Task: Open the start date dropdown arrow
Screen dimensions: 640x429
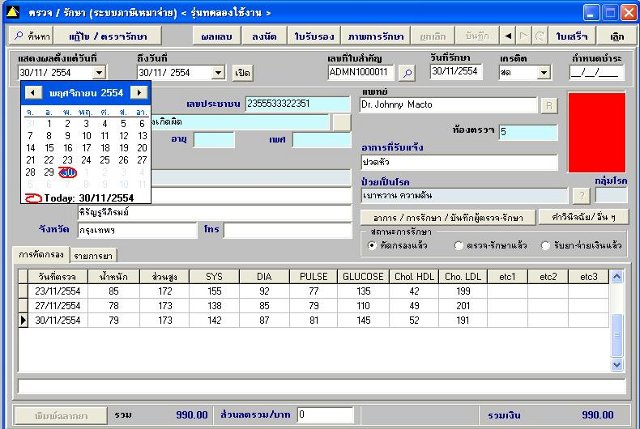Action: pyautogui.click(x=98, y=73)
